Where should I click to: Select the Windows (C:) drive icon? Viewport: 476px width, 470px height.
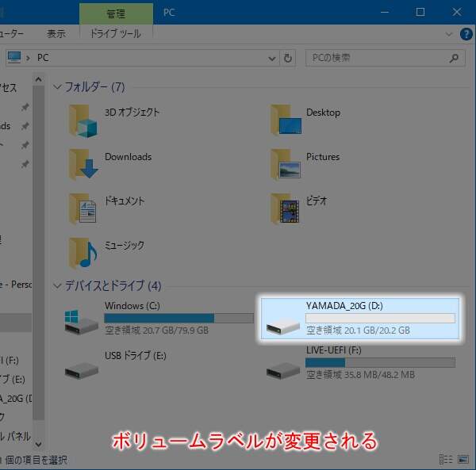click(x=82, y=322)
